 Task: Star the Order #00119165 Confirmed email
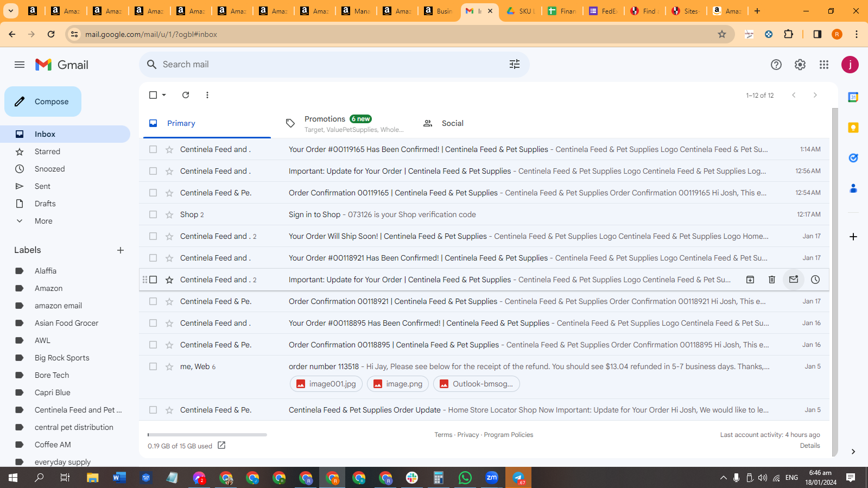click(x=169, y=149)
